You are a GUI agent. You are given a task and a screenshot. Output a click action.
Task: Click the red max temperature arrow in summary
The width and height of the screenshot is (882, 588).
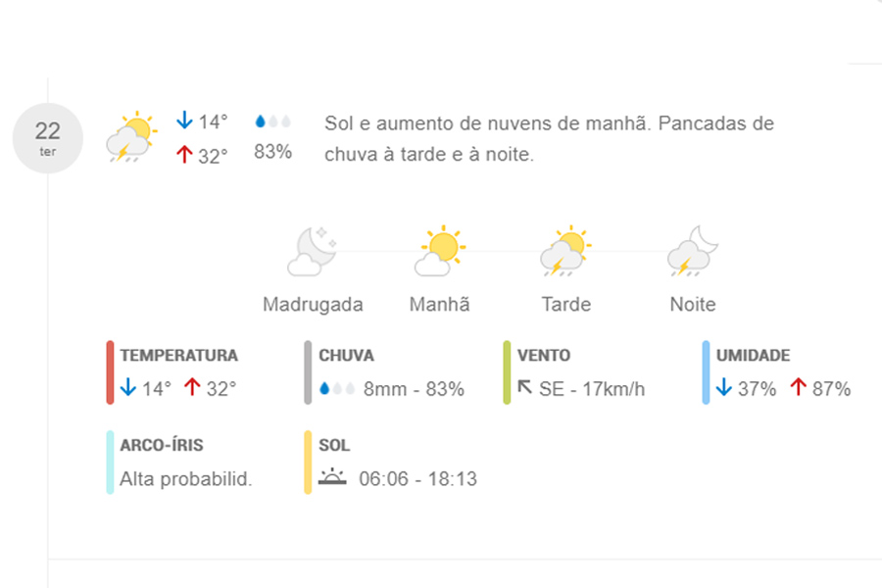click(183, 155)
